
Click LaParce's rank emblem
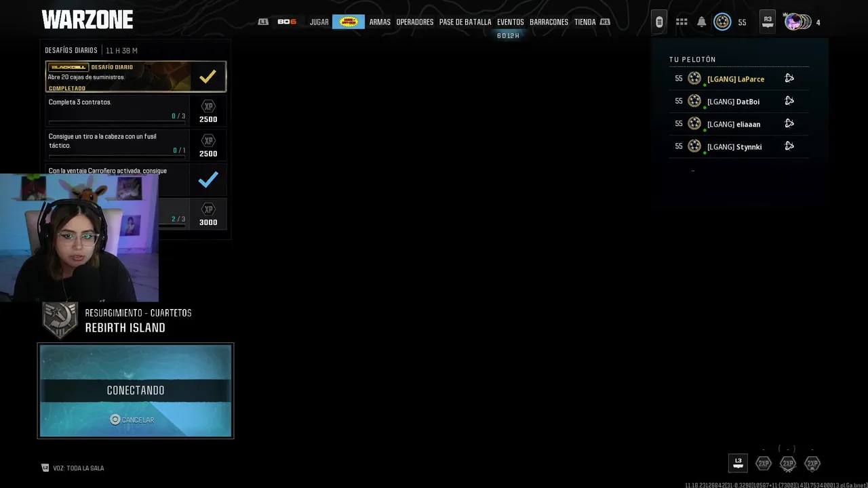pos(694,78)
